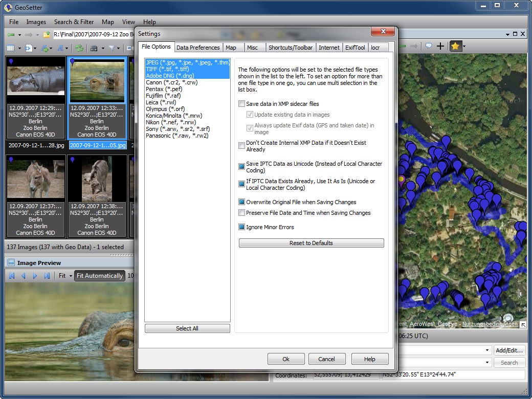Expand the thumbnail view mode dropdown arrow
The width and height of the screenshot is (532, 399).
(19, 49)
